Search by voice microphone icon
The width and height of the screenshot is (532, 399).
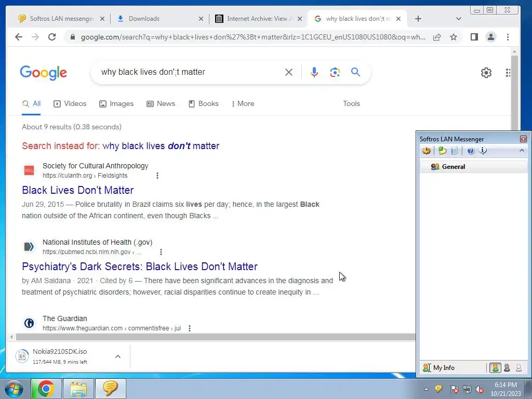point(314,72)
